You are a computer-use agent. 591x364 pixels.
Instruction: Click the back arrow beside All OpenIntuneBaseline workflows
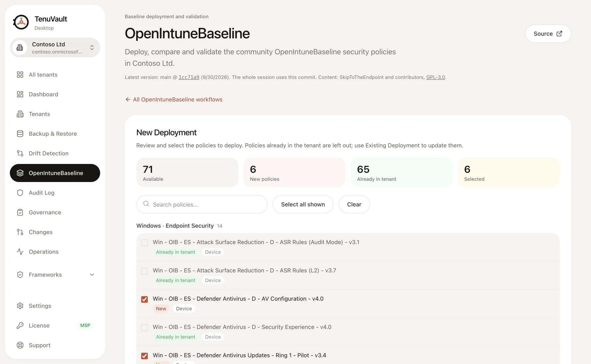click(x=128, y=99)
